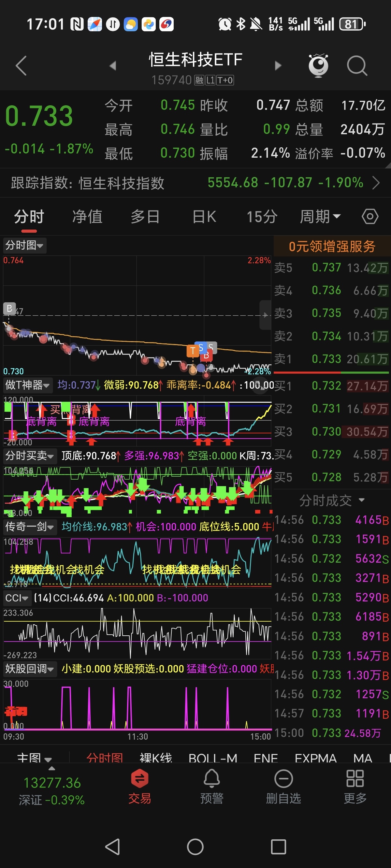This screenshot has width=391, height=868.
Task: Open tracked index detail chevron
Action: click(376, 183)
